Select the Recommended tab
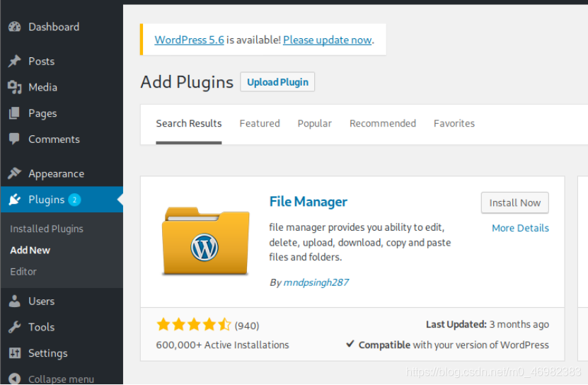Viewport: 588px width, 385px height. [383, 123]
